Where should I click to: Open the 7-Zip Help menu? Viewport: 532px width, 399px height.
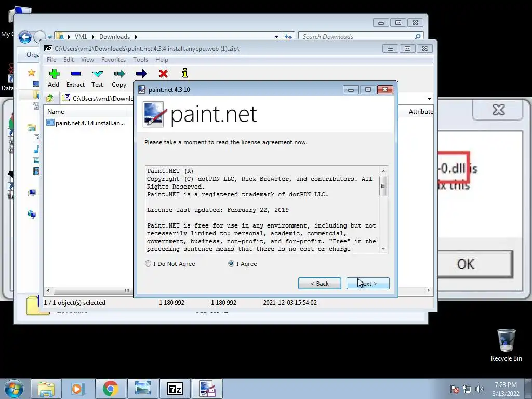[162, 60]
